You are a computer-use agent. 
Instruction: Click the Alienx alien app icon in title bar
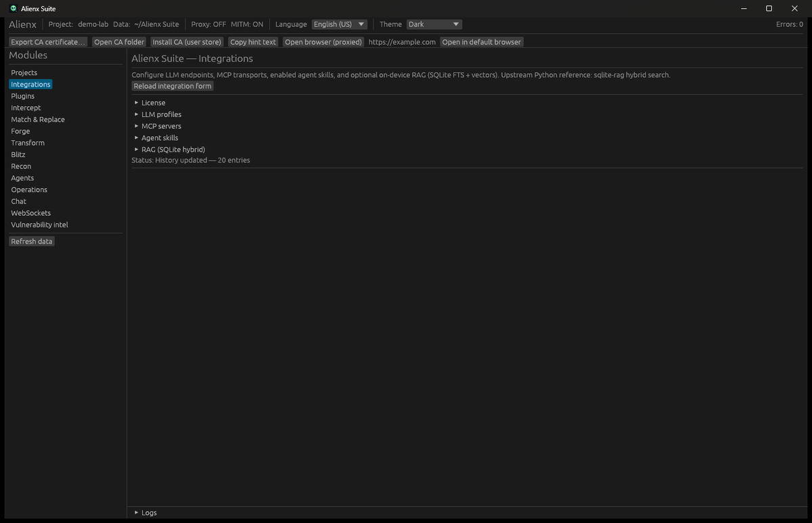[14, 9]
